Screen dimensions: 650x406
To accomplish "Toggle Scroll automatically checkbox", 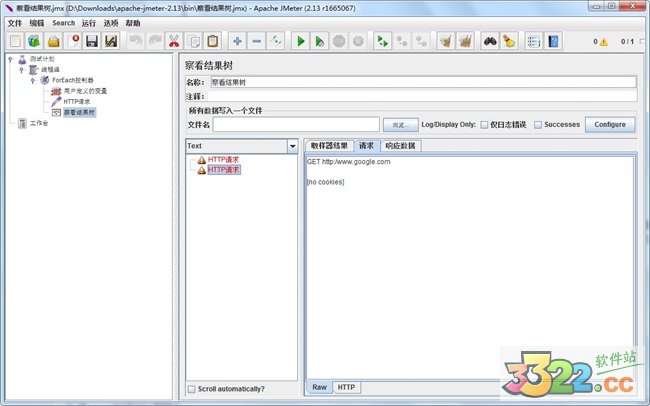I will tap(192, 389).
